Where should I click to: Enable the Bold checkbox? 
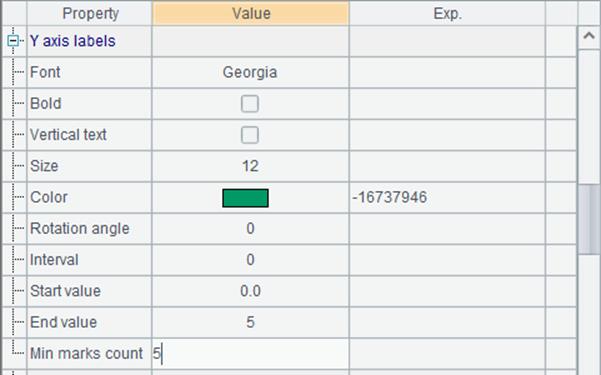click(x=250, y=104)
